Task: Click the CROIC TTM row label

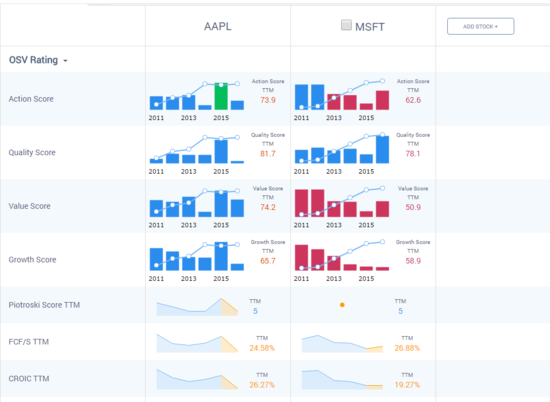Action: (x=29, y=378)
